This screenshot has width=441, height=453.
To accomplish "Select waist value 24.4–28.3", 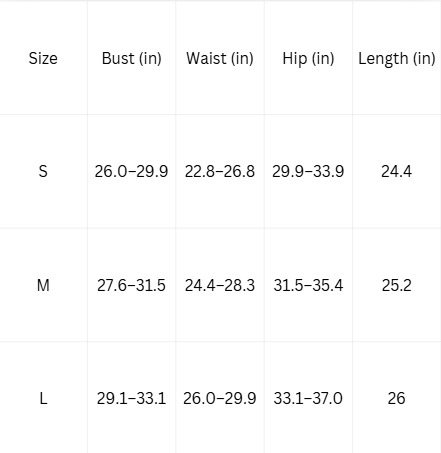I will click(x=220, y=285).
